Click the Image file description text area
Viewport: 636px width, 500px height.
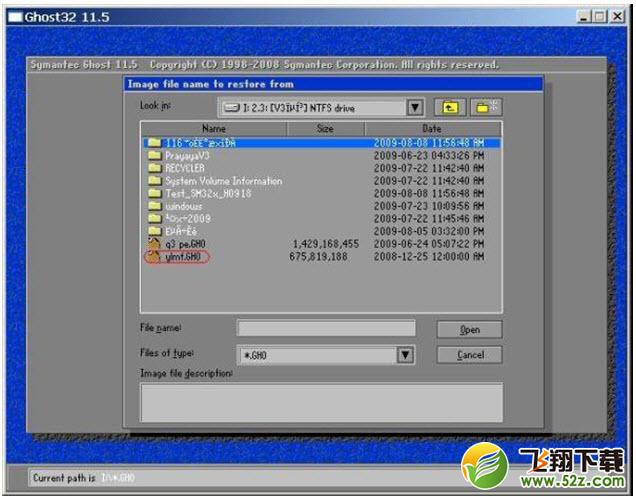322,402
